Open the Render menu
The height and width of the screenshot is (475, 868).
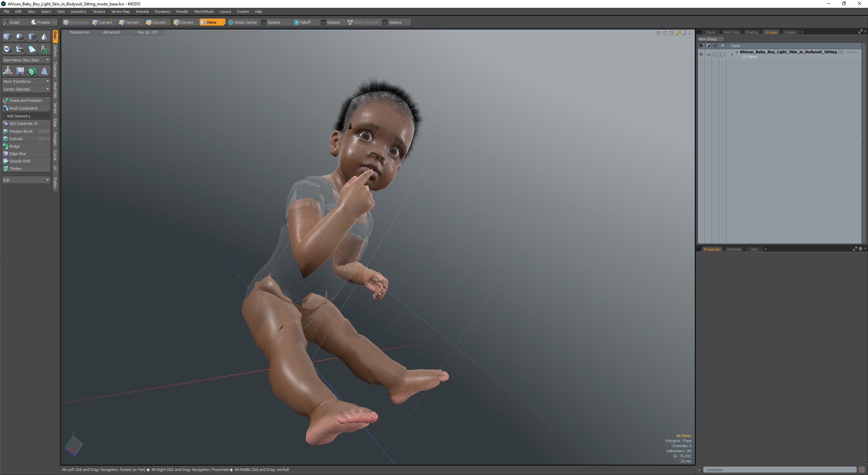pos(182,12)
